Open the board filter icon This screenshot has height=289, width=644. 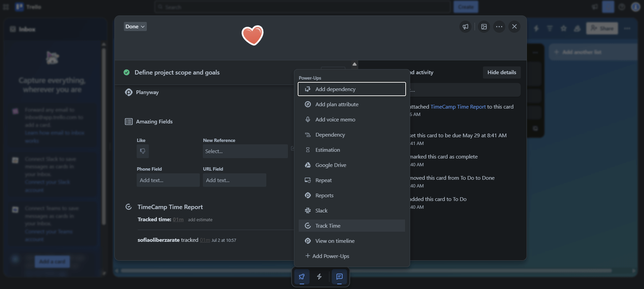coord(550,28)
